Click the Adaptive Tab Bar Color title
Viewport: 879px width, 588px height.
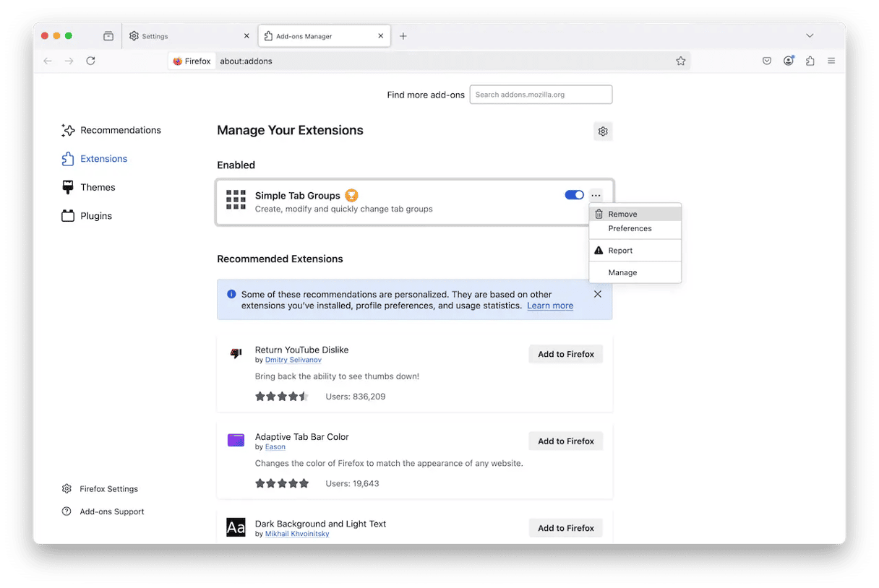[302, 437]
